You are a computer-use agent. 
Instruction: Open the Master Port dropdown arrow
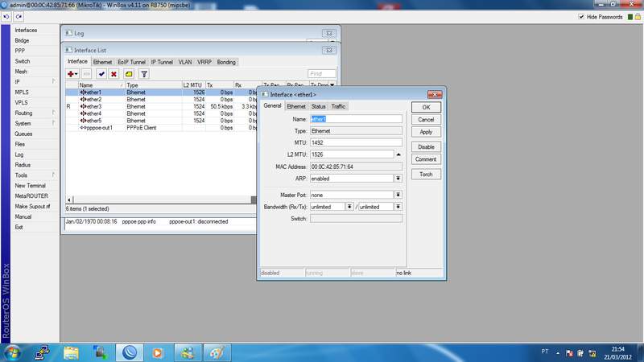(398, 195)
